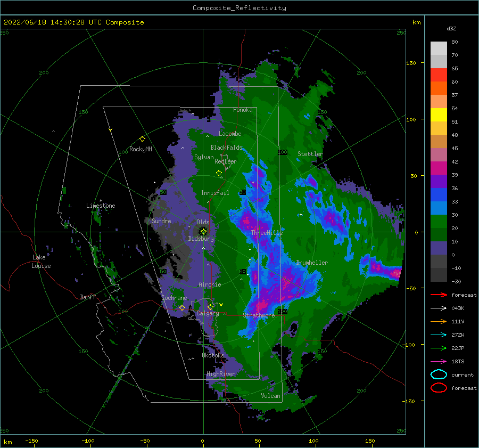Viewport: 479px width, 448px height.
Task: Click the Calgary city label
Action: pos(208,313)
